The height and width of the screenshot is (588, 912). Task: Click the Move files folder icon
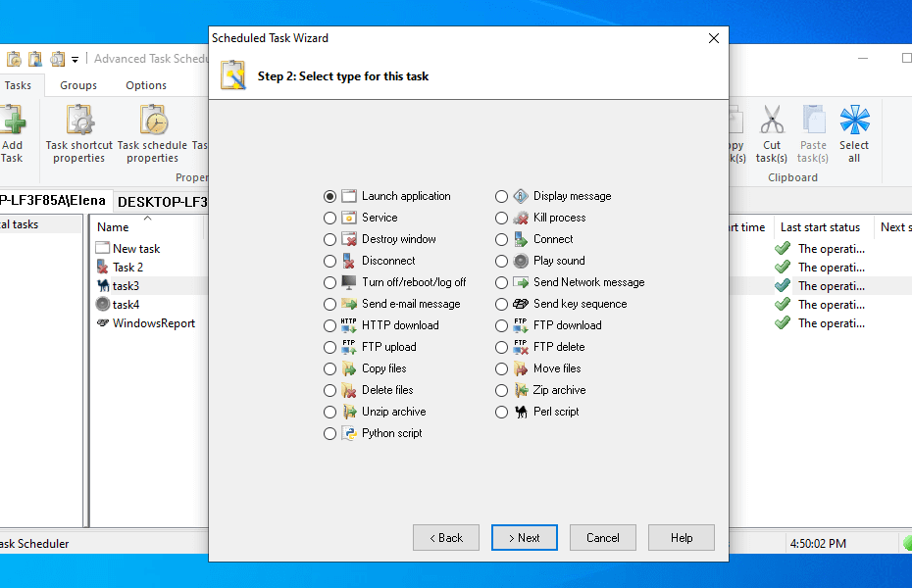521,368
